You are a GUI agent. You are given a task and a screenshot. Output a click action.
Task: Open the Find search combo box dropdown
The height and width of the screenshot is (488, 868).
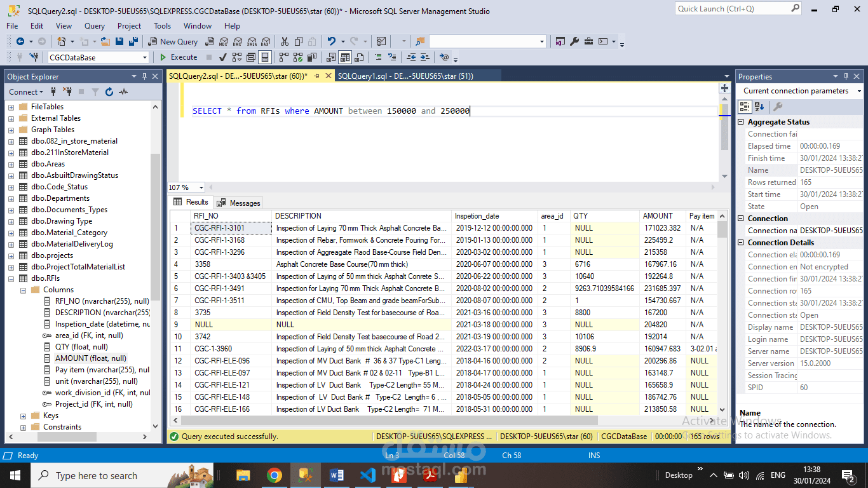click(542, 41)
